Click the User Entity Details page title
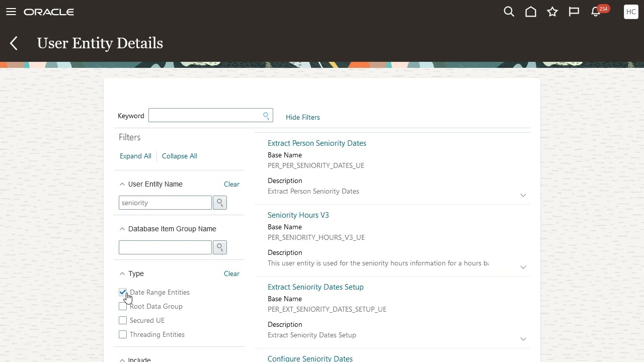Viewport: 644px width, 362px height. tap(100, 43)
